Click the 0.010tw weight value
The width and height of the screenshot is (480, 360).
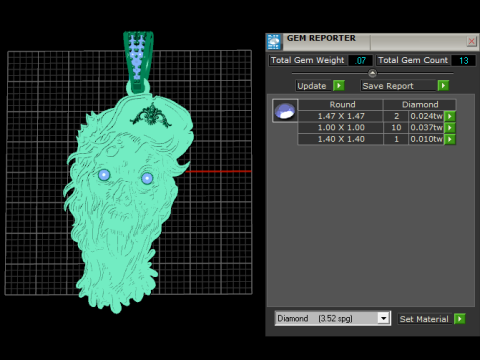pyautogui.click(x=426, y=139)
